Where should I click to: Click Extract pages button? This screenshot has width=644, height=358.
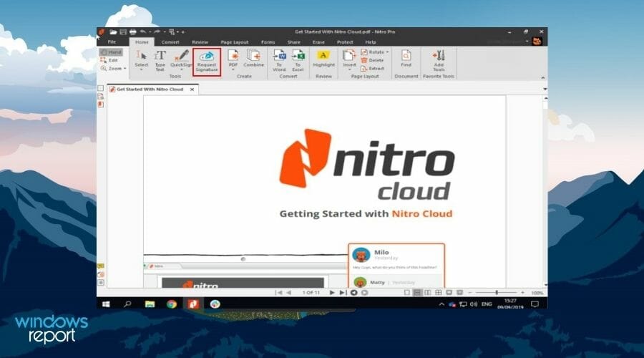[372, 69]
